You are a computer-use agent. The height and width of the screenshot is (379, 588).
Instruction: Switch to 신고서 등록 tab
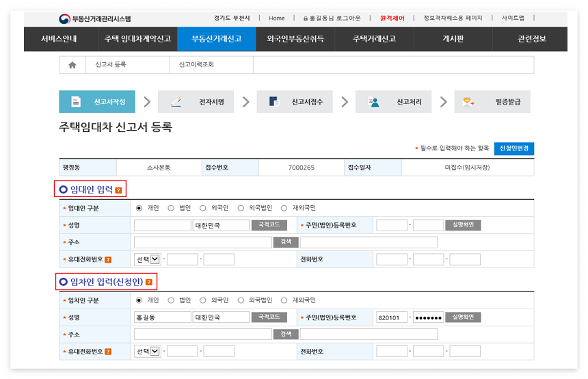click(127, 65)
